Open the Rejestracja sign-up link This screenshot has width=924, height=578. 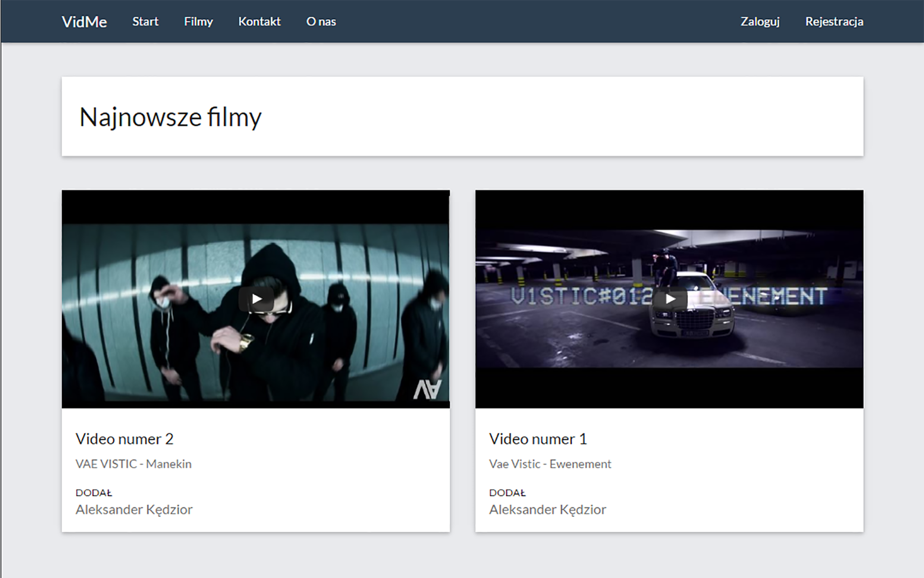[834, 22]
